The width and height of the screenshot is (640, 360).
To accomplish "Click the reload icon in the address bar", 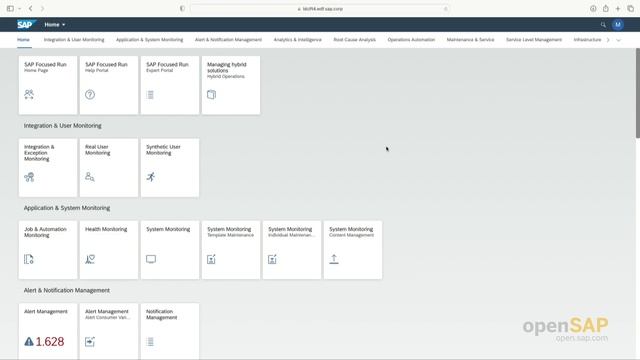I will (x=445, y=9).
